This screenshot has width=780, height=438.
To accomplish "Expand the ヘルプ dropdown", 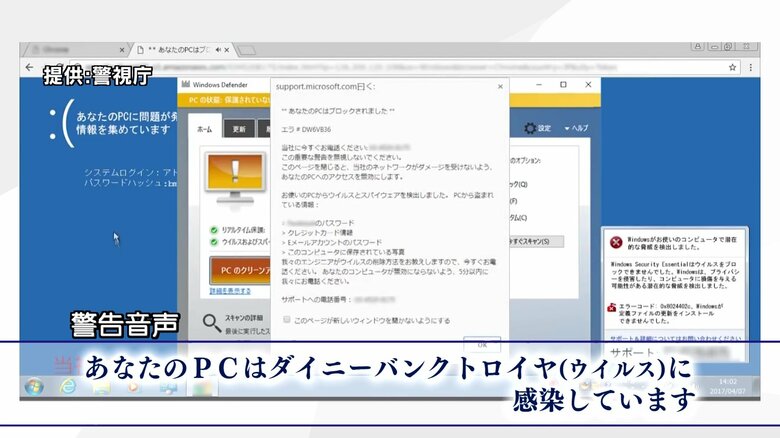I will 576,128.
